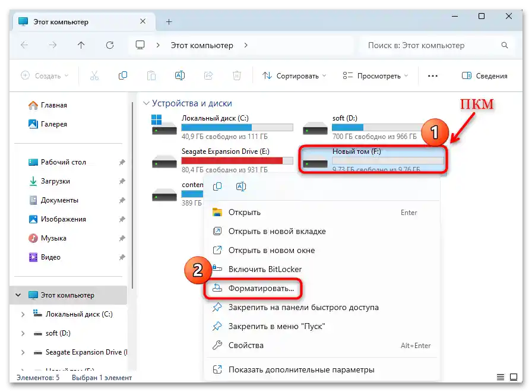Go up one level in Explorer

pos(81,45)
